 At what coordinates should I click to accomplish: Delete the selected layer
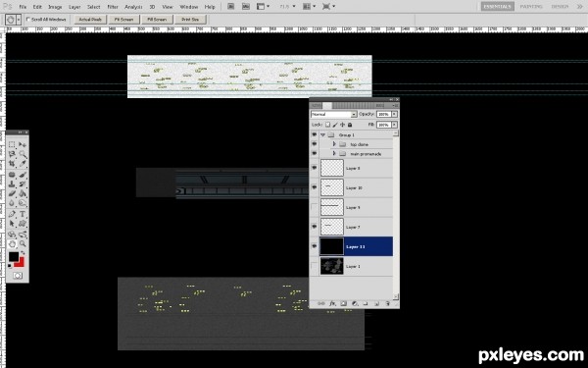387,303
